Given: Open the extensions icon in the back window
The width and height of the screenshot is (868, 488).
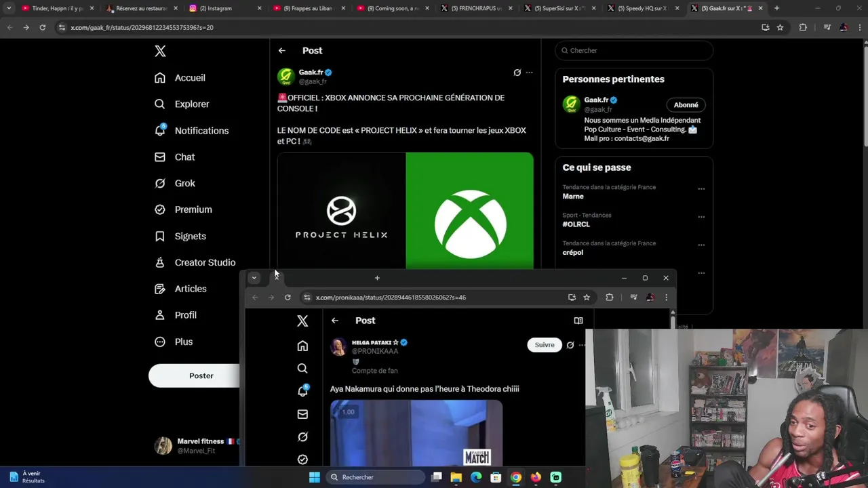Looking at the screenshot, I should pos(803,27).
